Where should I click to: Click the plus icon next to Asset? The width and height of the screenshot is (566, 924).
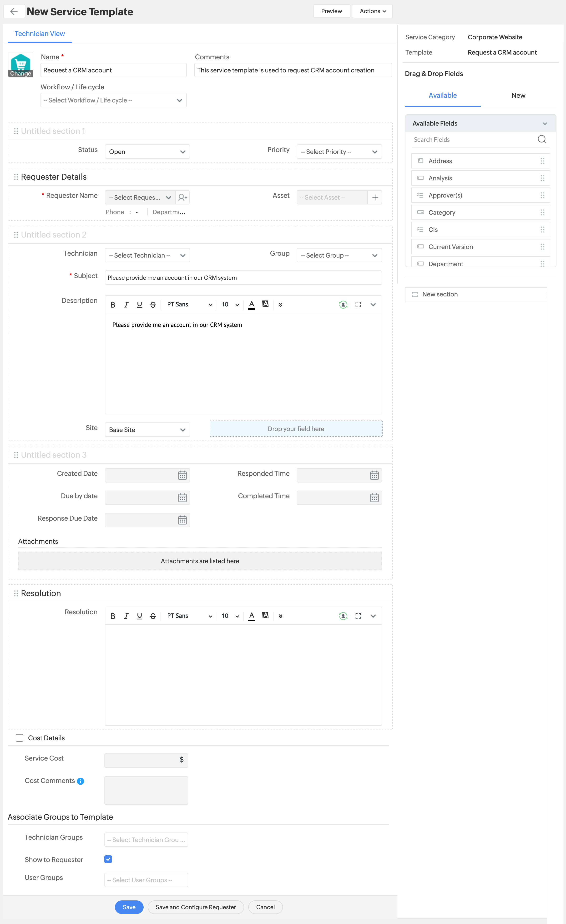point(374,197)
